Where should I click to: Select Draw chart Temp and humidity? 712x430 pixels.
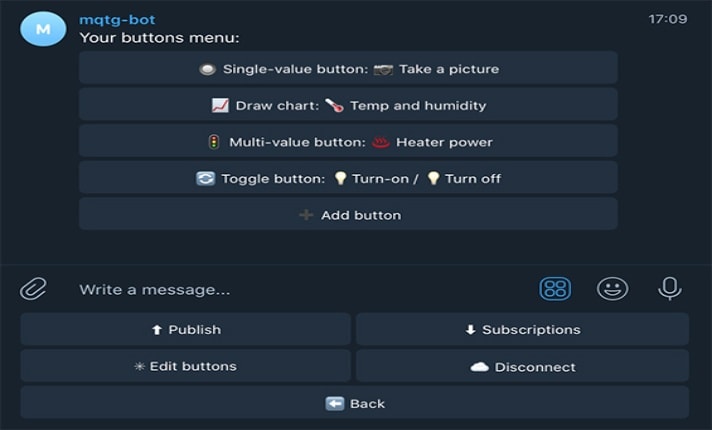pos(348,104)
